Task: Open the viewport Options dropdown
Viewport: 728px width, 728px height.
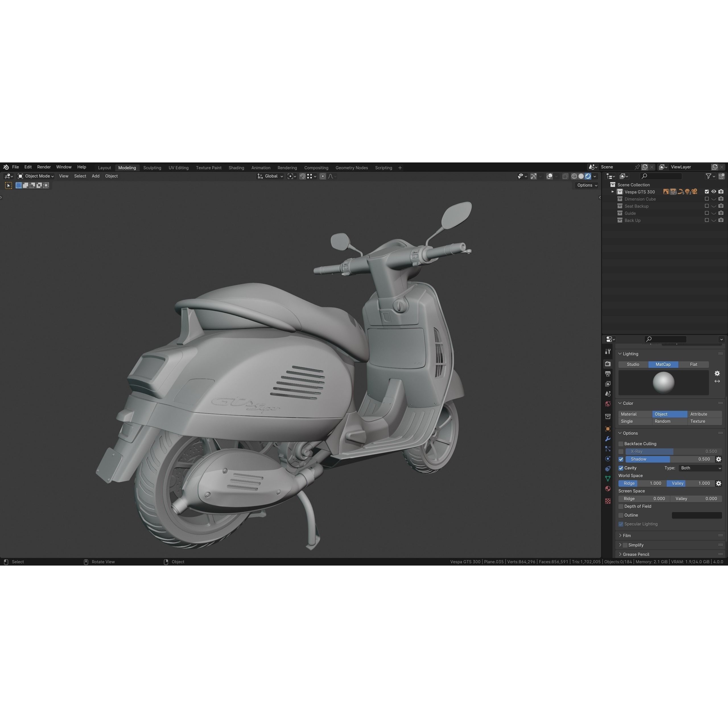Action: (x=587, y=185)
